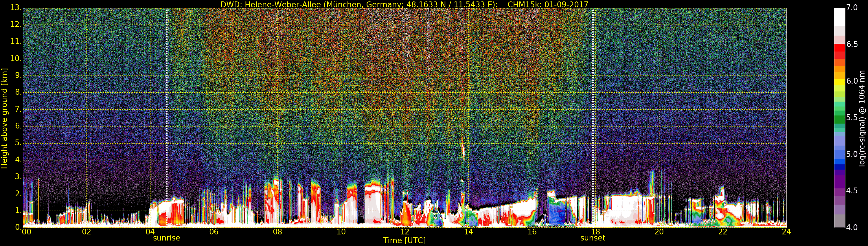The image size is (868, 246).
Task: Click the sunrise label under the time axis
Action: point(166,238)
